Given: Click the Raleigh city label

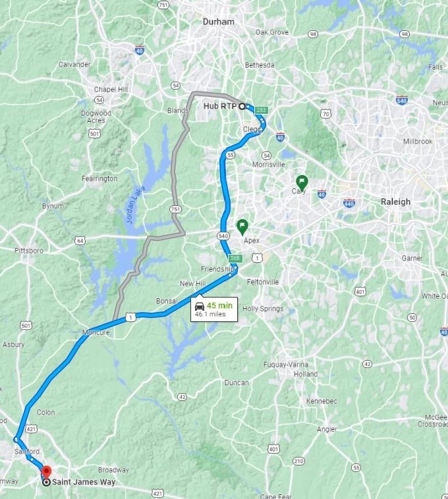Looking at the screenshot, I should 395,201.
